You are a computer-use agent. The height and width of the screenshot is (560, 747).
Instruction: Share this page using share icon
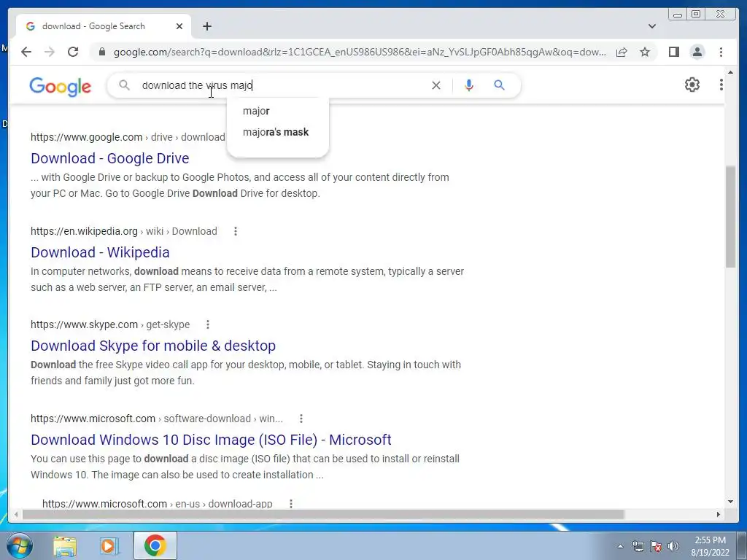tap(622, 52)
